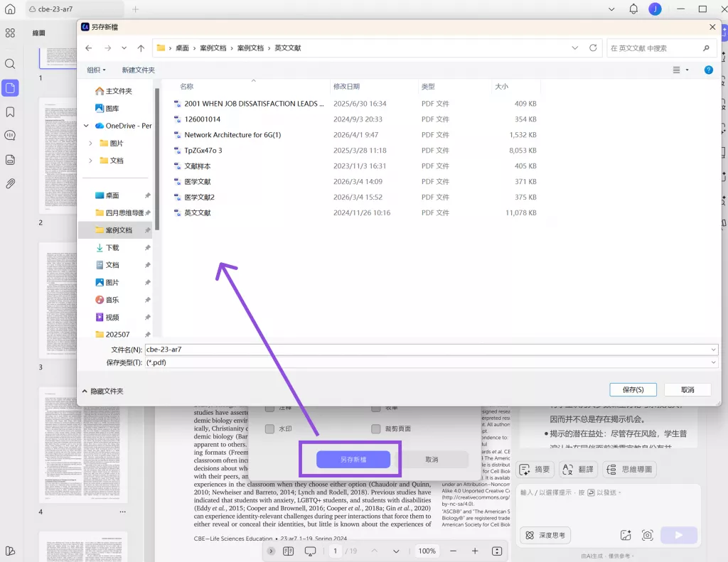728x562 pixels.
Task: Click 取消 in the save dialog
Action: tap(687, 390)
